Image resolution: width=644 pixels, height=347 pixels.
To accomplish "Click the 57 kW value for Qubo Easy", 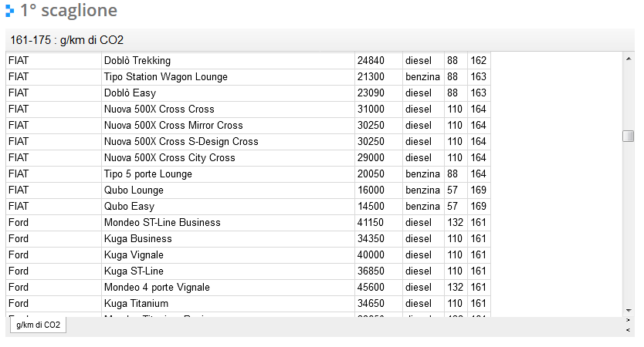I will [x=456, y=207].
